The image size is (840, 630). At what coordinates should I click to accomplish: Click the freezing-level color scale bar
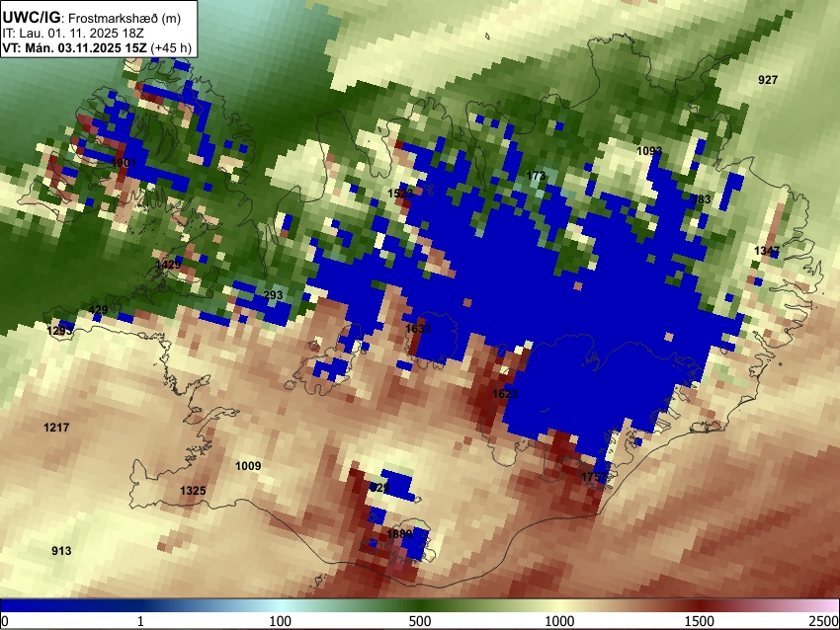coord(420,605)
